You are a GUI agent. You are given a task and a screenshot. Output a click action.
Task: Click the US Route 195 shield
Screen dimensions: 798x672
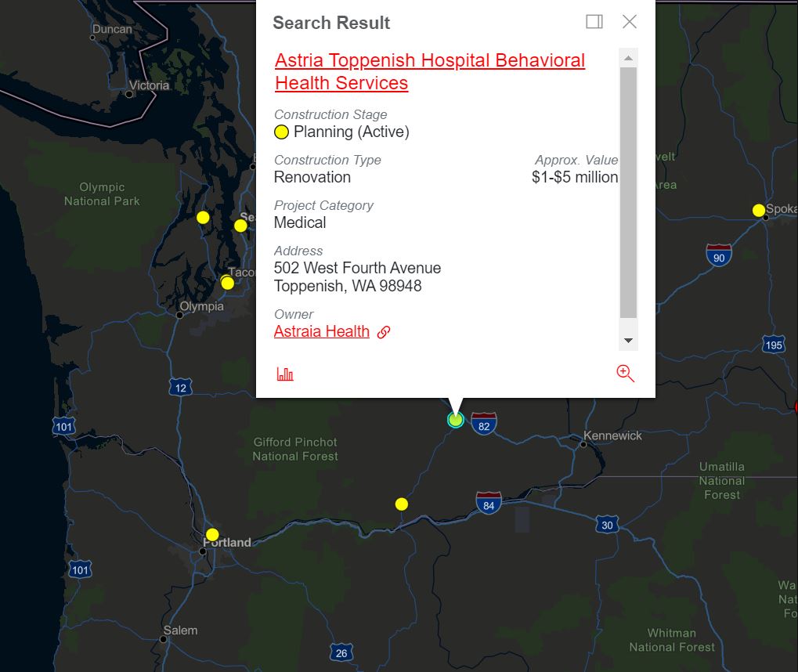point(774,345)
